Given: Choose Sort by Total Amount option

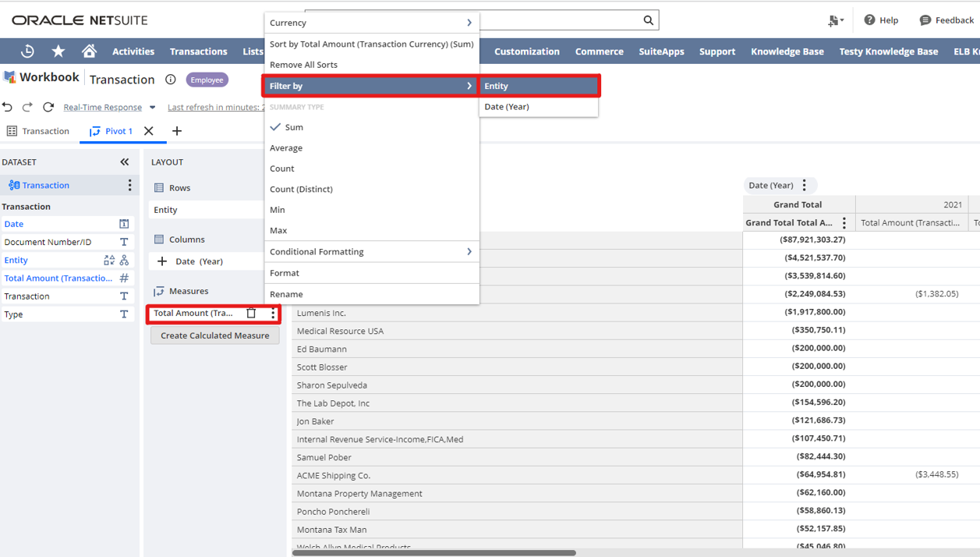Looking at the screenshot, I should click(371, 44).
